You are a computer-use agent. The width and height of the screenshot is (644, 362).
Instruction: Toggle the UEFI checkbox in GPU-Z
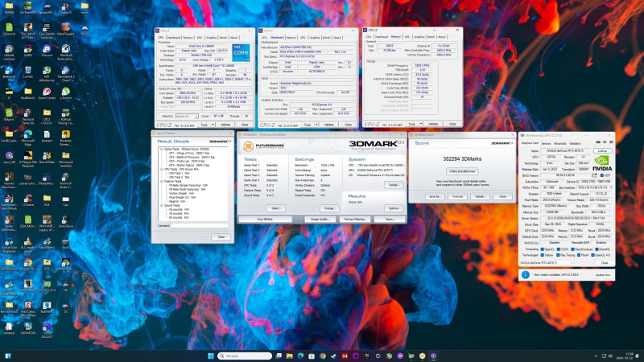pos(602,175)
